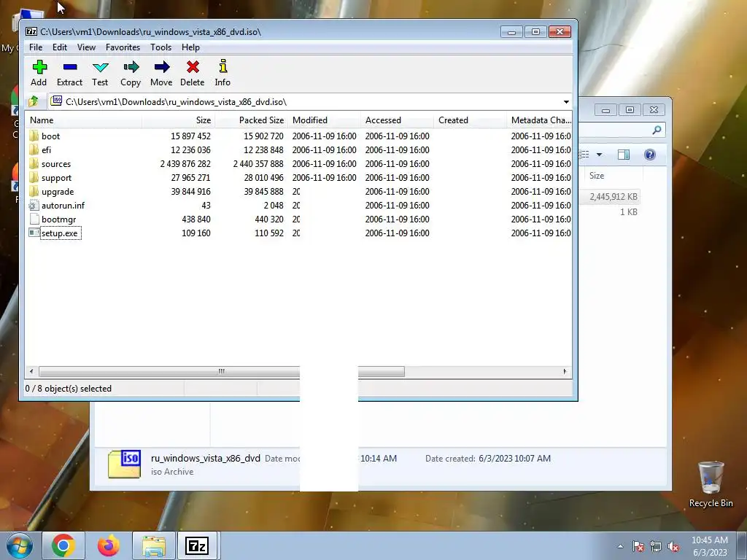Click the Delete toolbar icon

click(x=193, y=67)
